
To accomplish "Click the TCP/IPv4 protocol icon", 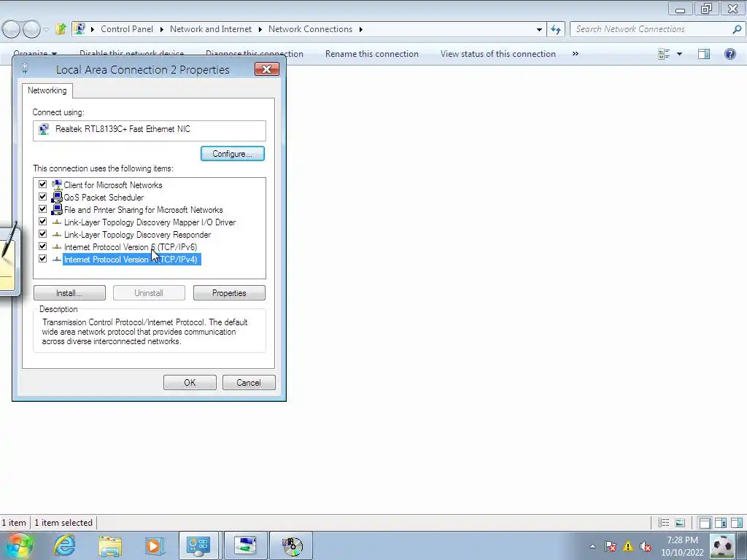I will click(x=57, y=259).
